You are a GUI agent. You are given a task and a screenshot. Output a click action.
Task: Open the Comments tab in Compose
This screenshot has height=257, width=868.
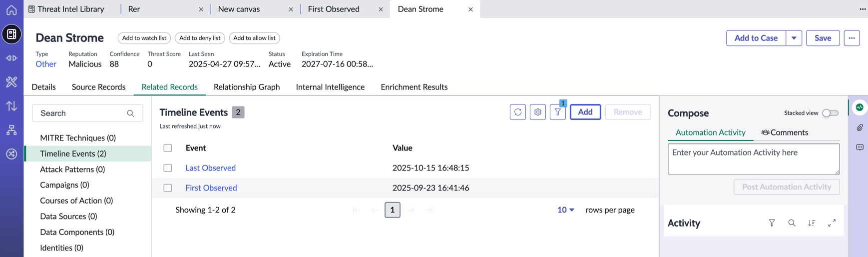(x=785, y=132)
